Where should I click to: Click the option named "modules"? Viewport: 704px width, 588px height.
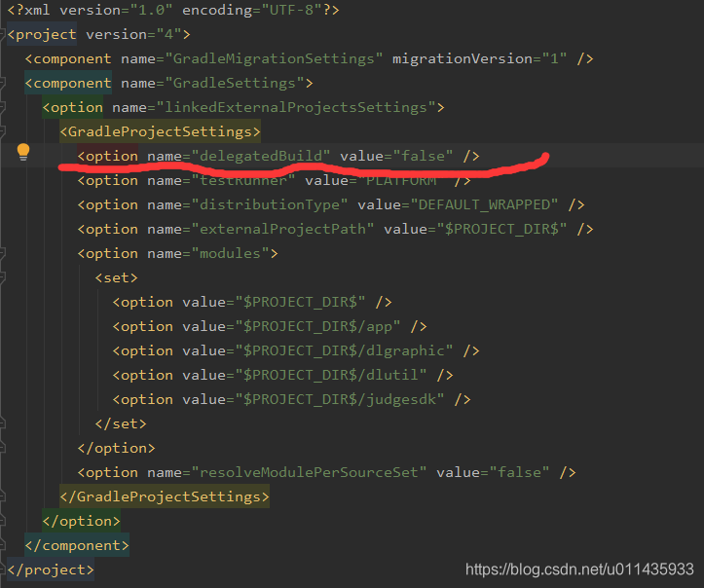(178, 253)
